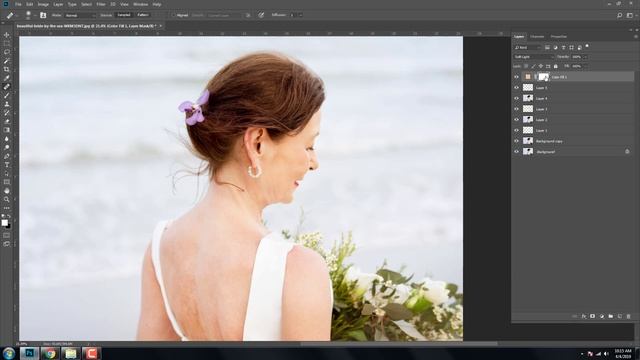Toggle Quick Mask mode
Screen dimensions: 640x360
click(x=7, y=235)
